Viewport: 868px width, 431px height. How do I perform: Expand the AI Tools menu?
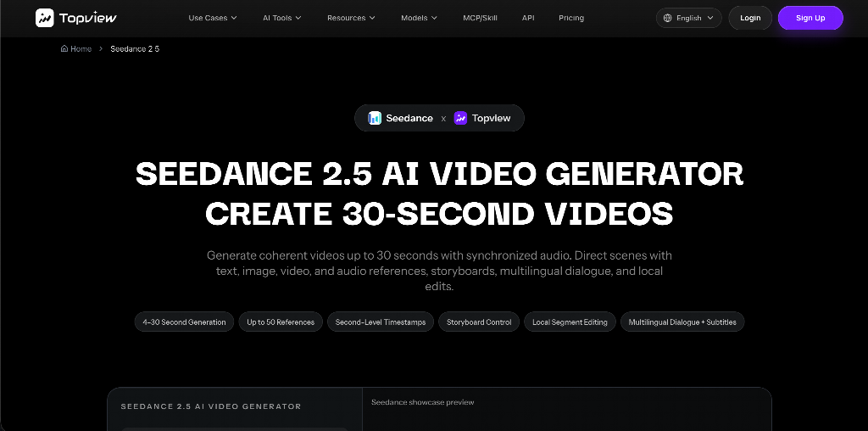tap(281, 18)
